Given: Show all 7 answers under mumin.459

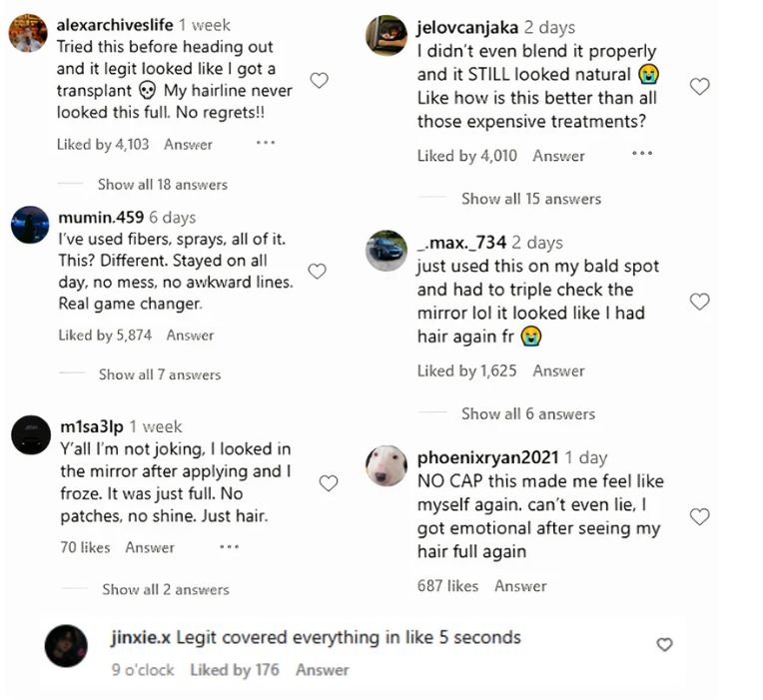Looking at the screenshot, I should coord(159,374).
